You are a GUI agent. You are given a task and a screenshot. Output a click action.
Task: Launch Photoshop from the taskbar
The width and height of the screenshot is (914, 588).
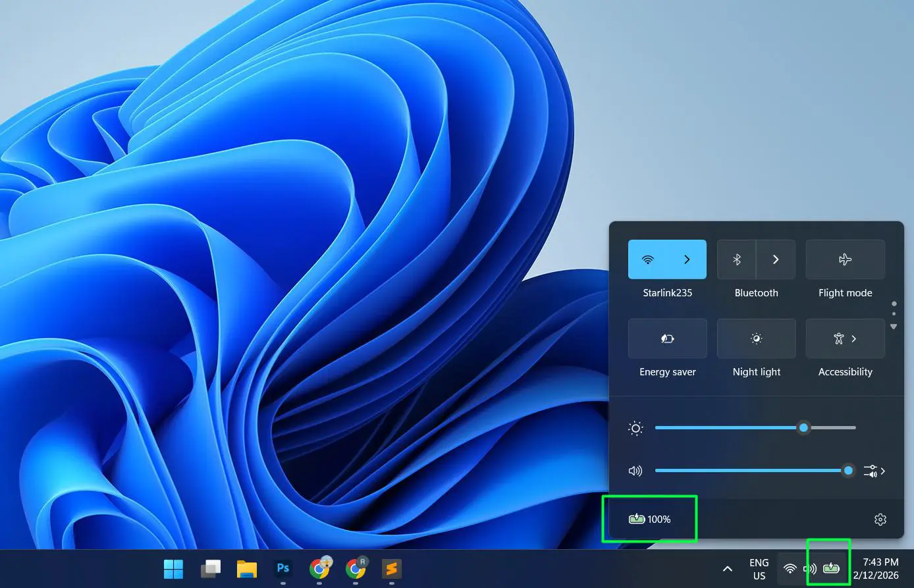tap(282, 568)
